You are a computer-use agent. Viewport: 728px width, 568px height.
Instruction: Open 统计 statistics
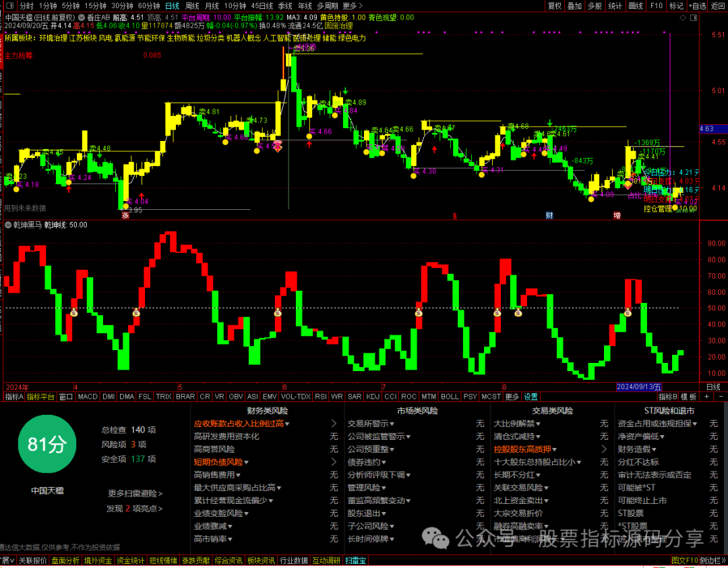click(x=615, y=6)
